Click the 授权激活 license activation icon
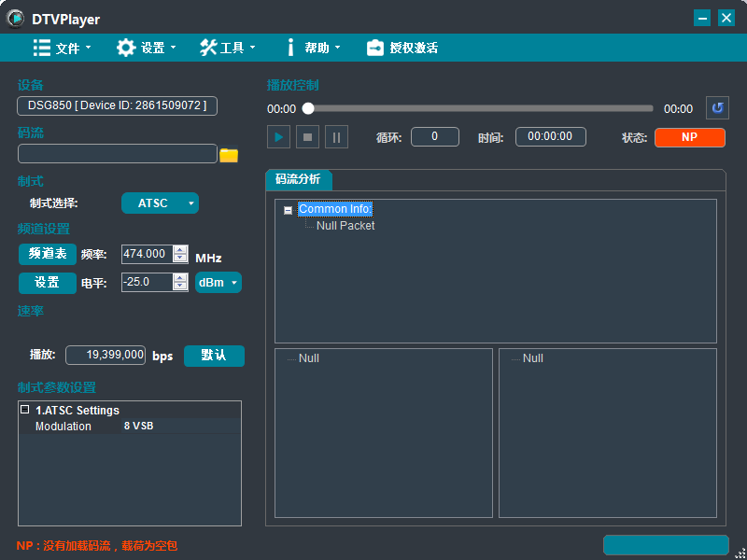The image size is (747, 560). 375,48
